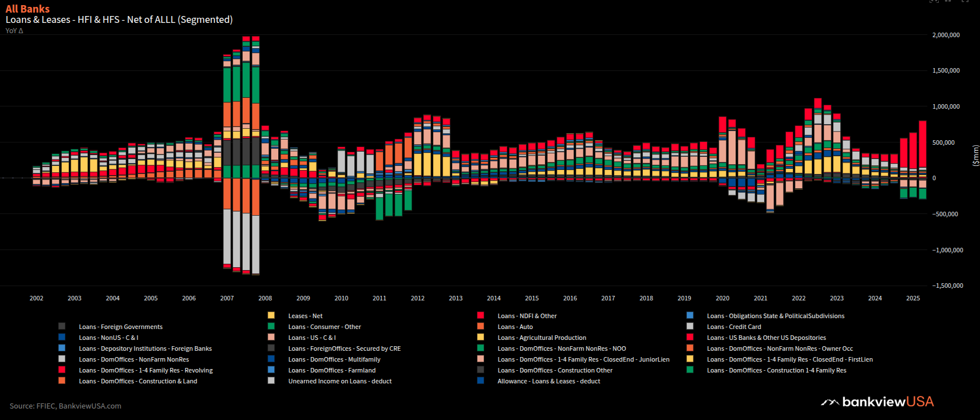Image resolution: width=980 pixels, height=420 pixels.
Task: Click the 2010 x-axis year label
Action: point(341,298)
